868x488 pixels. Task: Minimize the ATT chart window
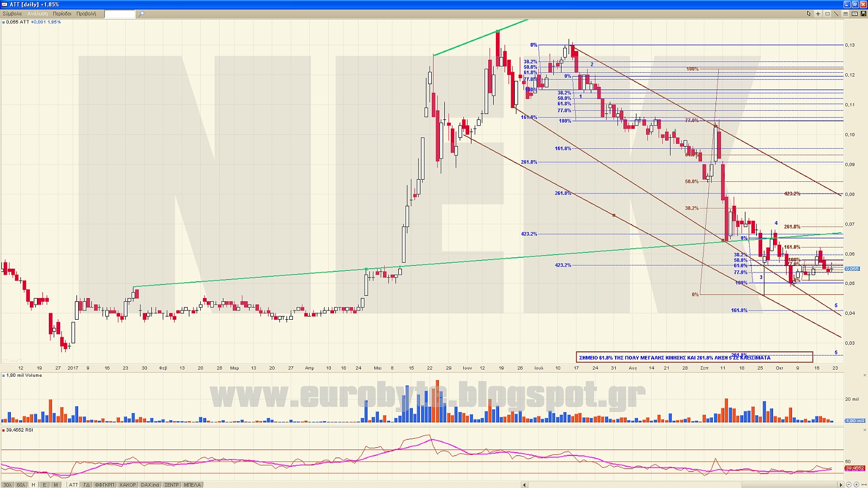coord(847,4)
